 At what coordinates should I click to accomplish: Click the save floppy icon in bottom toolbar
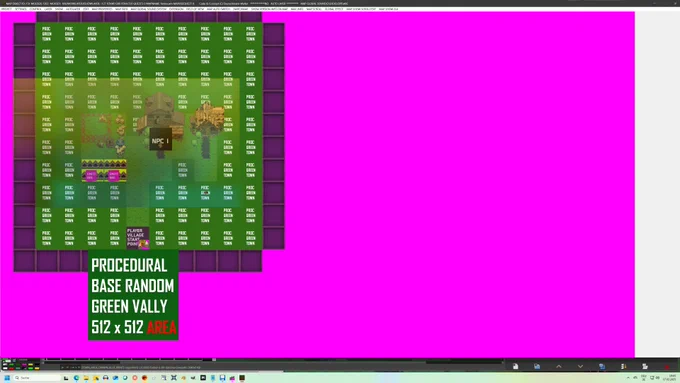click(x=537, y=367)
